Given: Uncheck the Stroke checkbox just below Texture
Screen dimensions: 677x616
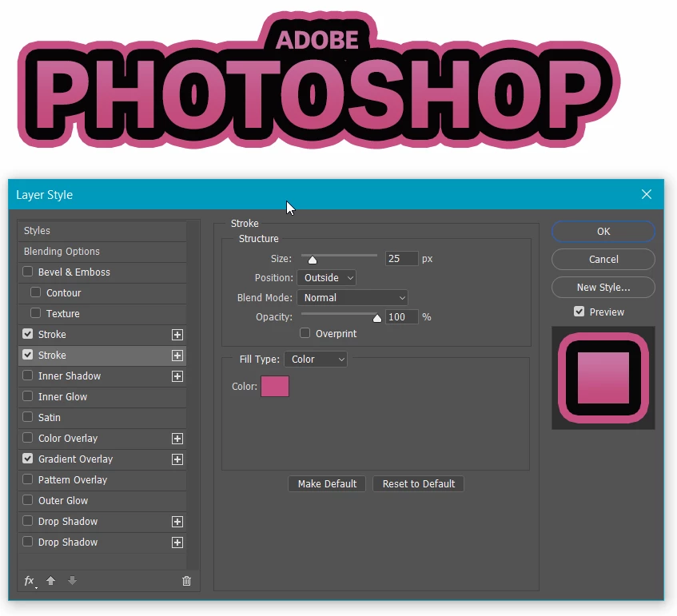Looking at the screenshot, I should pos(28,334).
